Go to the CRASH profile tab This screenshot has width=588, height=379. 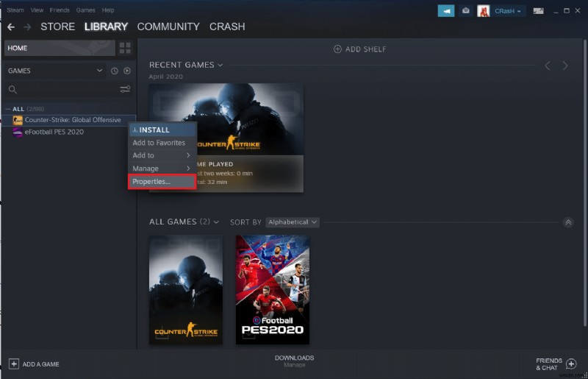pos(227,26)
